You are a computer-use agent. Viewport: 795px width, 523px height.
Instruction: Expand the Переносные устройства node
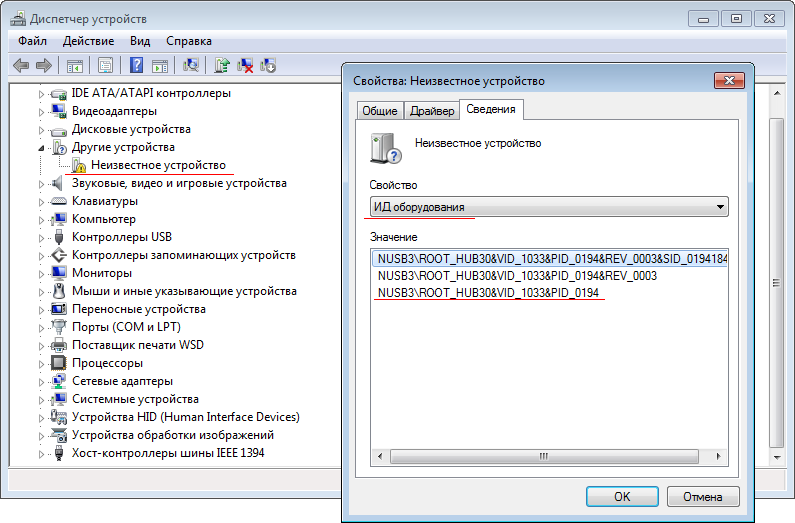coord(42,310)
